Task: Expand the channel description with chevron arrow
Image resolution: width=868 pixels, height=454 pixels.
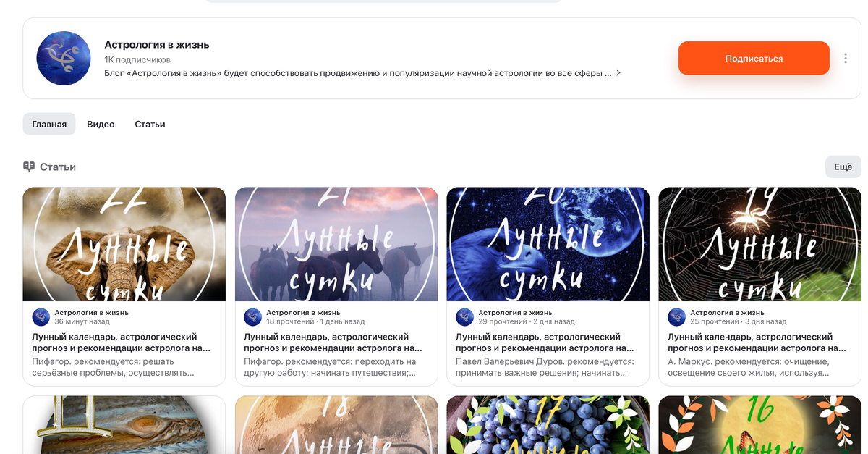Action: click(x=618, y=73)
